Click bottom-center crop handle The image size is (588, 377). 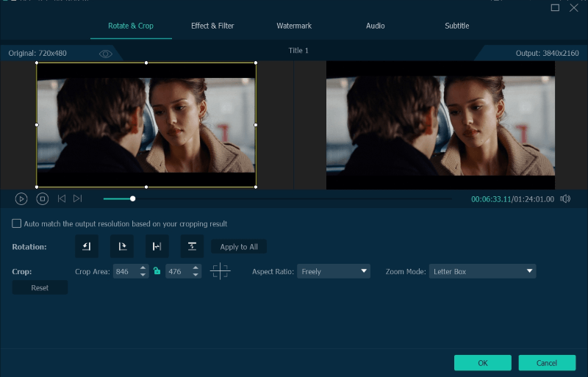[146, 187]
